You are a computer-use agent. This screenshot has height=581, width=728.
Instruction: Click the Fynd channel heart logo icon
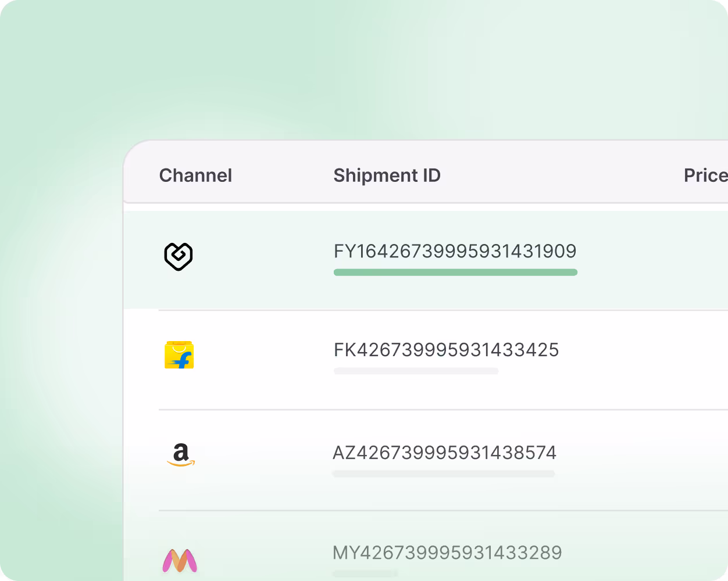(x=179, y=256)
